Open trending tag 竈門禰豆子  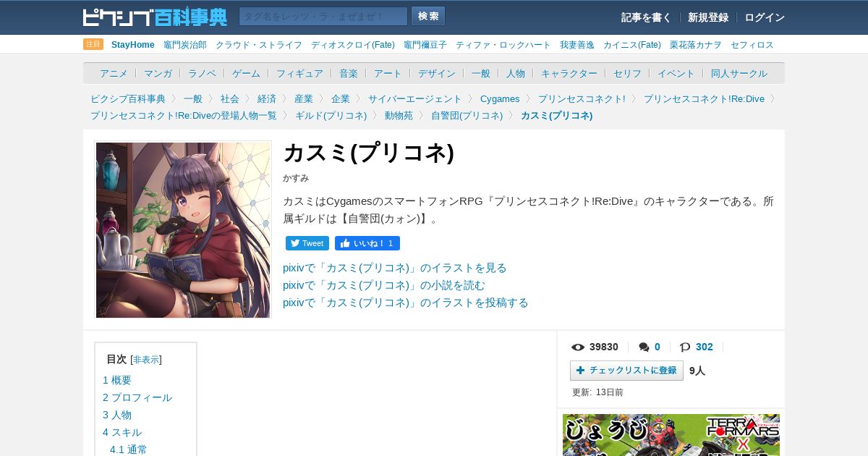click(x=425, y=45)
